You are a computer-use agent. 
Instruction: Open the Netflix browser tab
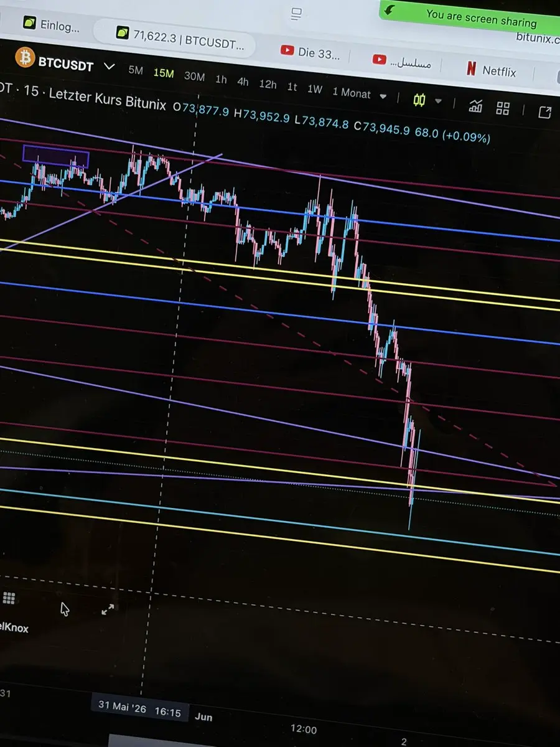492,70
